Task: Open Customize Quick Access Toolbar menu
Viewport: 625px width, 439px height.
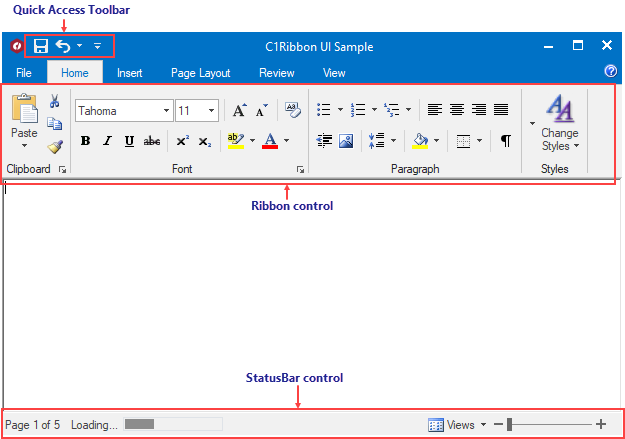Action: coord(97,46)
